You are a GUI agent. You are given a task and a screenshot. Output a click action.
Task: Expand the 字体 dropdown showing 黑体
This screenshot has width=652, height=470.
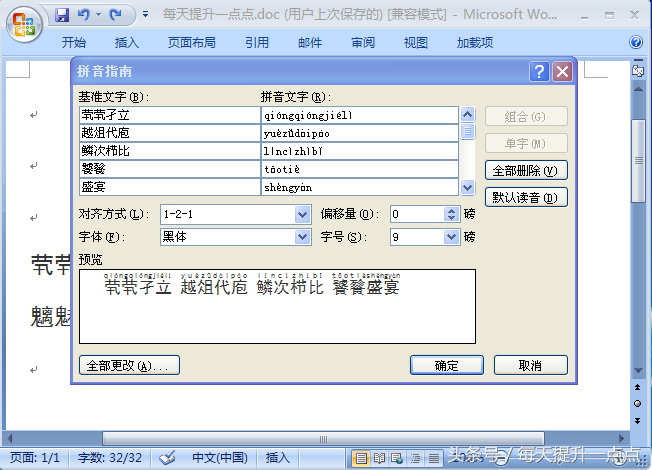point(303,237)
